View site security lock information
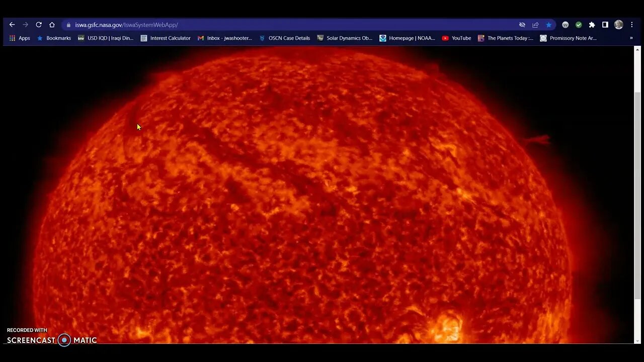Image resolution: width=644 pixels, height=362 pixels. tap(69, 25)
